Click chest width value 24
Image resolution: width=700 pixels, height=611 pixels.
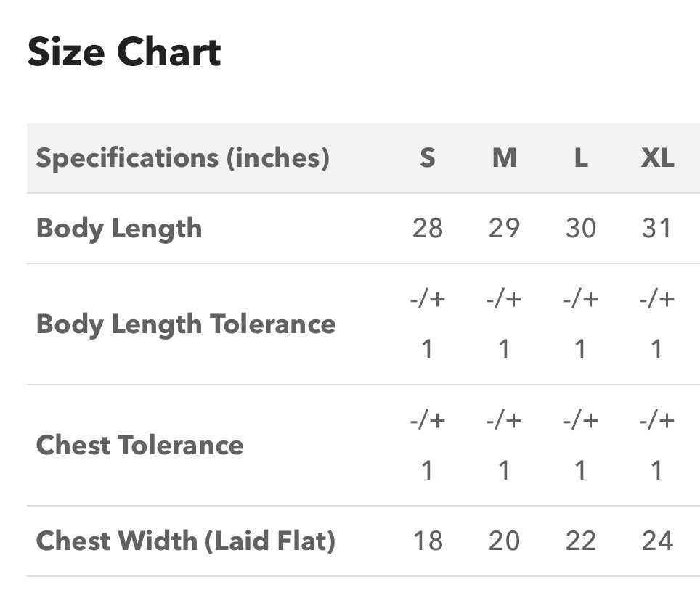pos(657,541)
